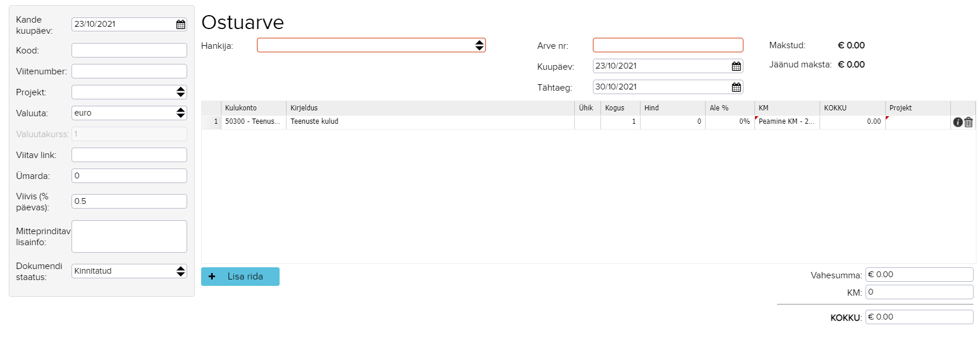Click the KOKKU grand total field
The height and width of the screenshot is (337, 980).
(919, 317)
